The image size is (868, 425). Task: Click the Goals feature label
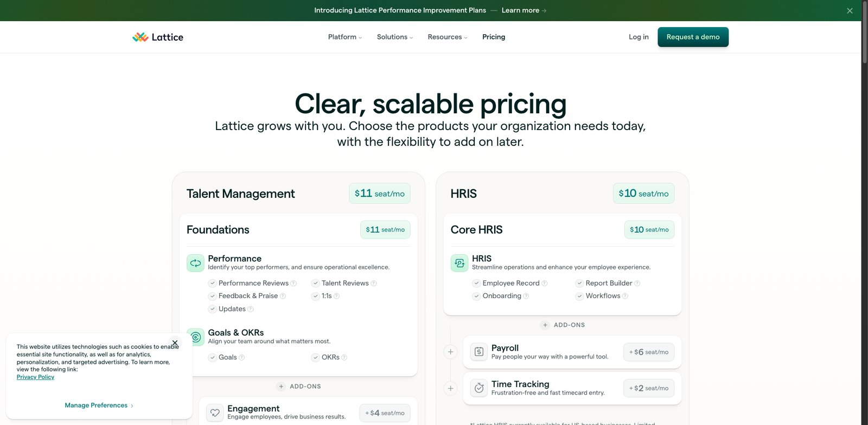[x=228, y=357]
